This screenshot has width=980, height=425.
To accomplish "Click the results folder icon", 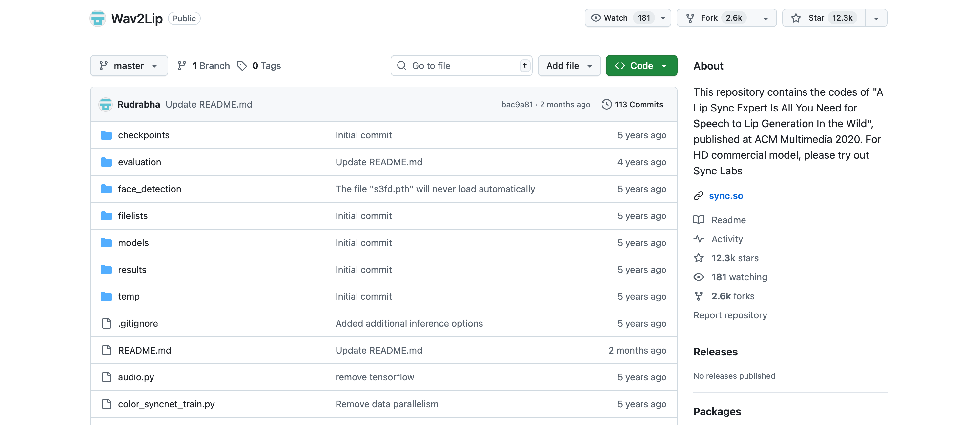I will (106, 269).
